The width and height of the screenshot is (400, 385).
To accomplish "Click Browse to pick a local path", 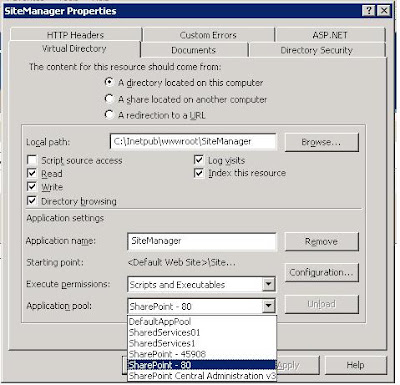I will point(322,142).
